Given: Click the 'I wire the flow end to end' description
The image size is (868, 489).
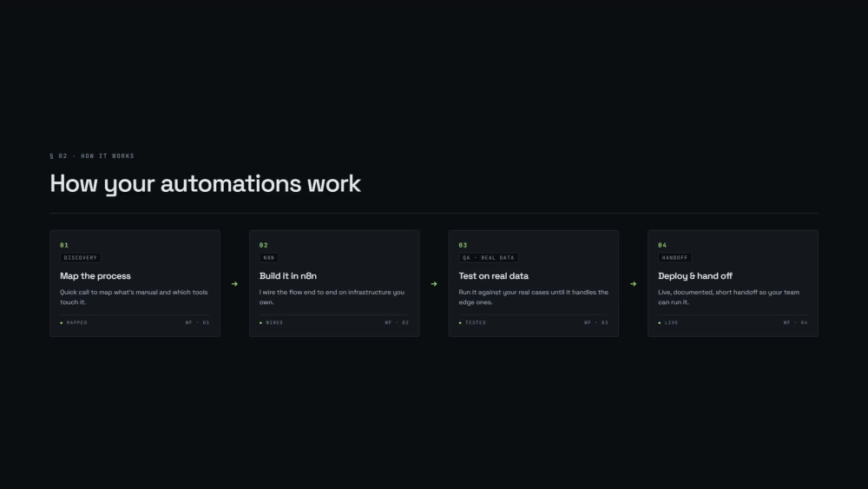Looking at the screenshot, I should point(332,297).
